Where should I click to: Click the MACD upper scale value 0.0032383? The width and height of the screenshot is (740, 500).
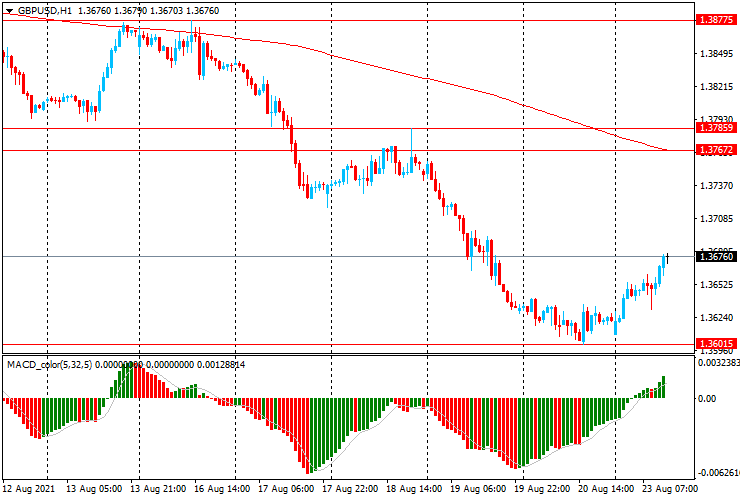pyautogui.click(x=719, y=363)
